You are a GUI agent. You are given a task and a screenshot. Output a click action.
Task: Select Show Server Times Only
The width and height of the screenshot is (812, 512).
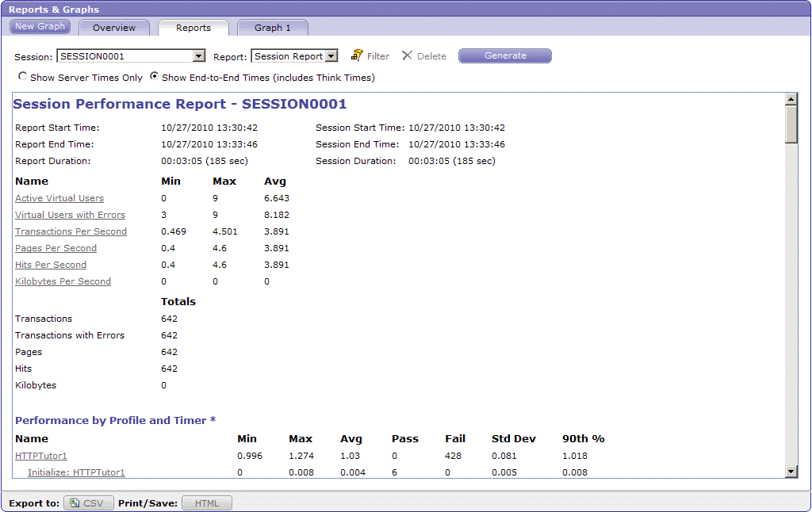(x=22, y=76)
